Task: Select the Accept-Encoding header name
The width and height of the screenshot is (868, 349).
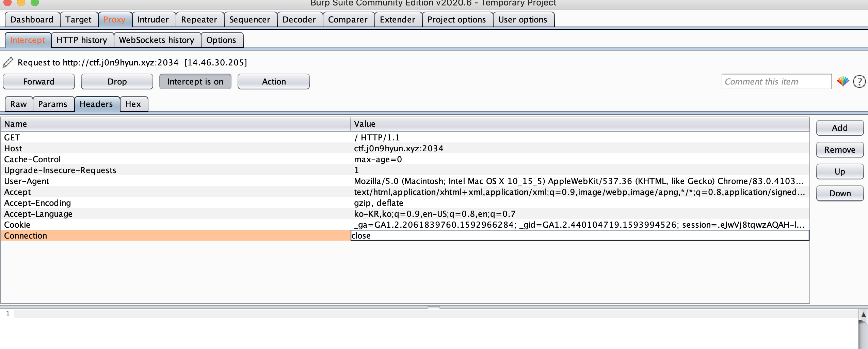Action: pyautogui.click(x=37, y=203)
